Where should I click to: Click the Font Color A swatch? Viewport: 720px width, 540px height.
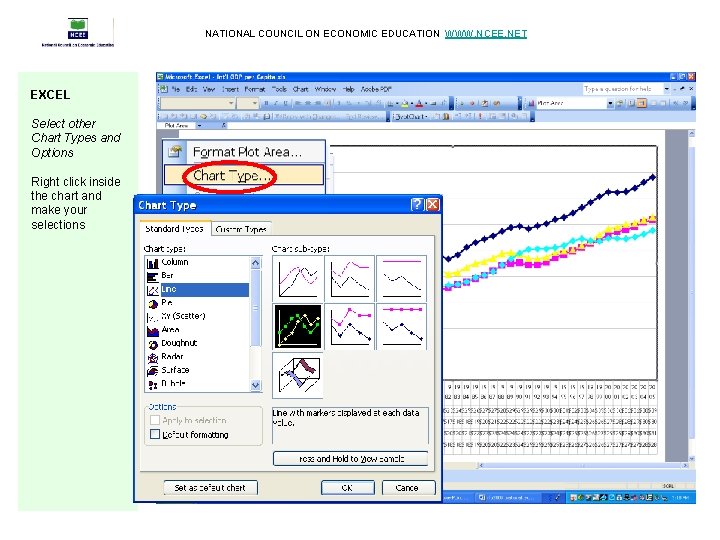tap(419, 104)
